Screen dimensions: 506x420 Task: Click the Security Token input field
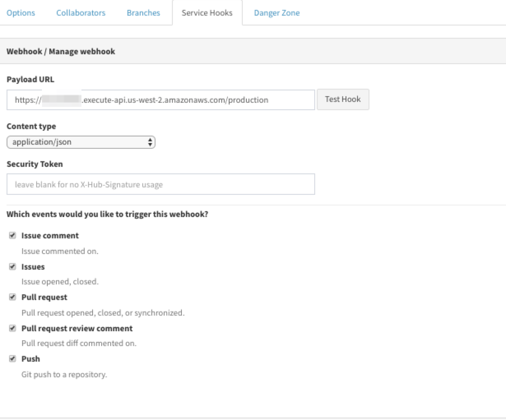[160, 184]
